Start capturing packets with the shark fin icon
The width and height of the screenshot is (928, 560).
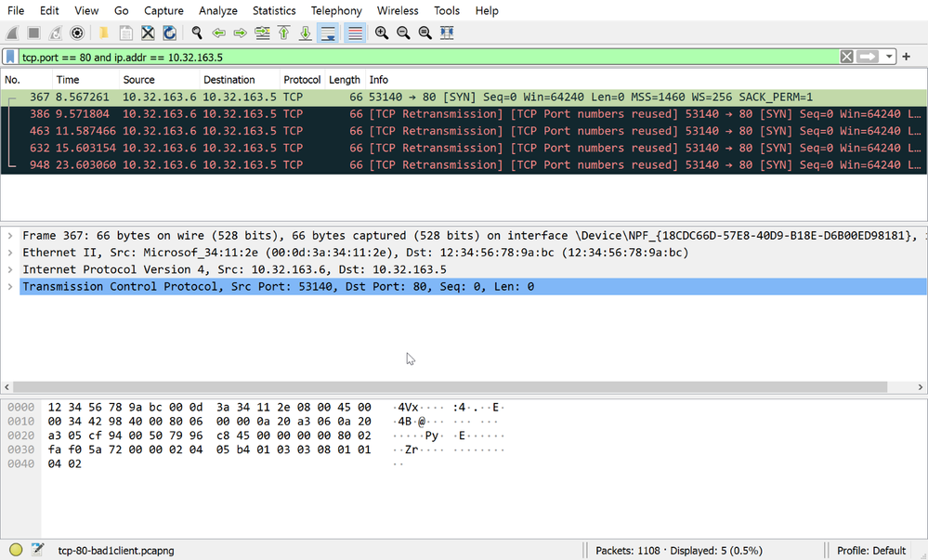[x=12, y=33]
